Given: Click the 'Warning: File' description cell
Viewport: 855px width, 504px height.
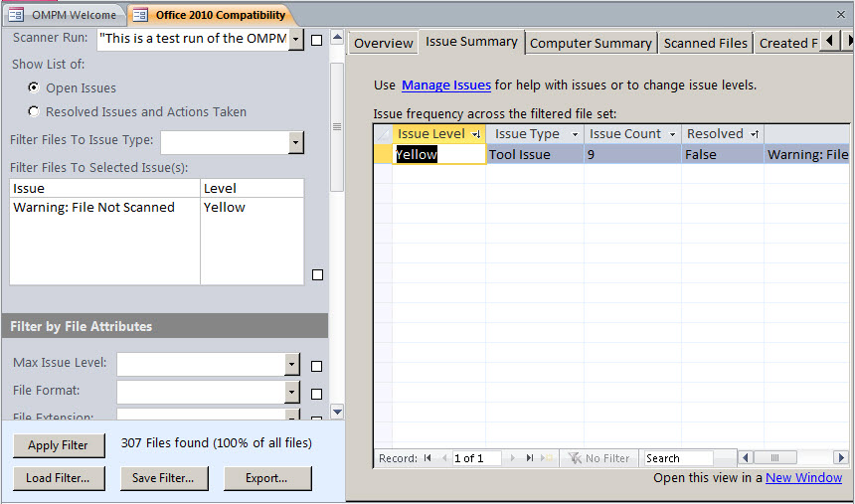Looking at the screenshot, I should click(x=807, y=154).
